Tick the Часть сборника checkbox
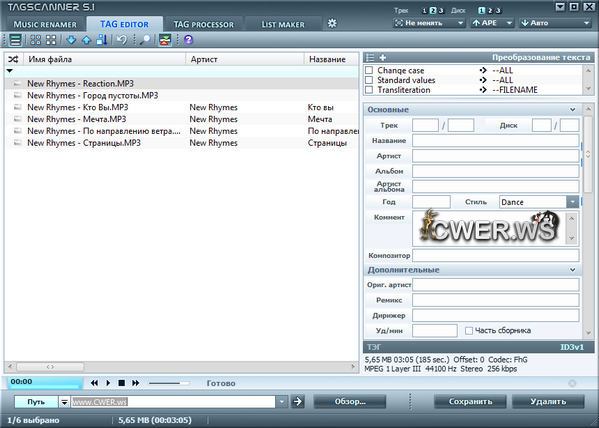This screenshot has width=599, height=428. tap(469, 331)
